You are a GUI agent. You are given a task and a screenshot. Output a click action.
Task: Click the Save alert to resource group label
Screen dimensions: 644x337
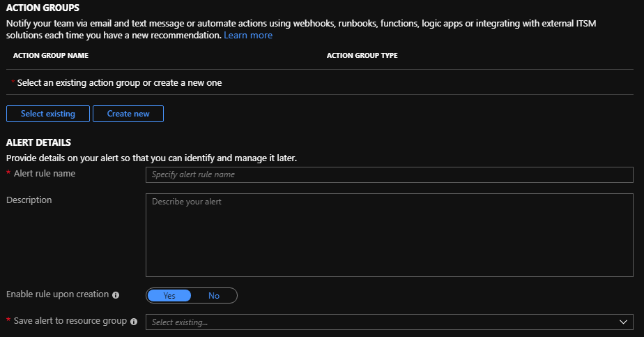70,321
